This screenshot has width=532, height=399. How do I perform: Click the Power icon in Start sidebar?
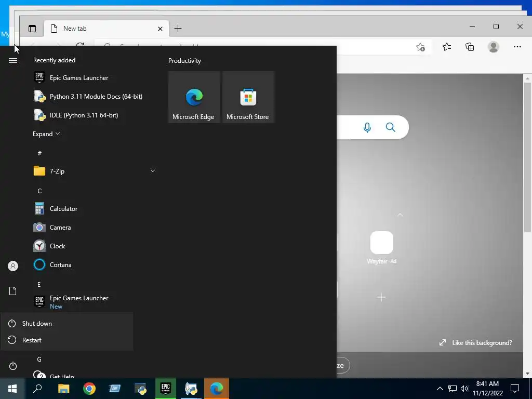coord(13,366)
